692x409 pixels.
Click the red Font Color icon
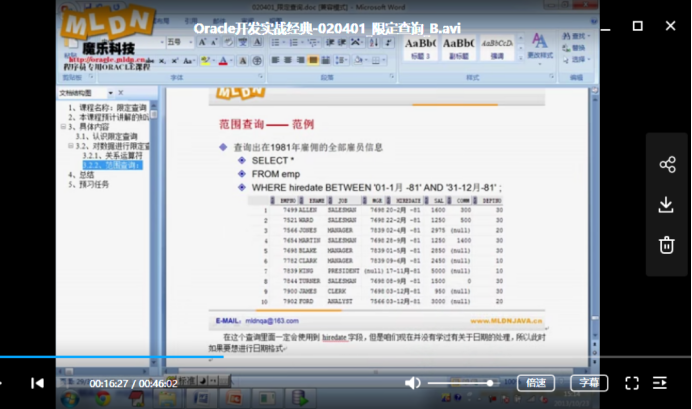pyautogui.click(x=224, y=60)
